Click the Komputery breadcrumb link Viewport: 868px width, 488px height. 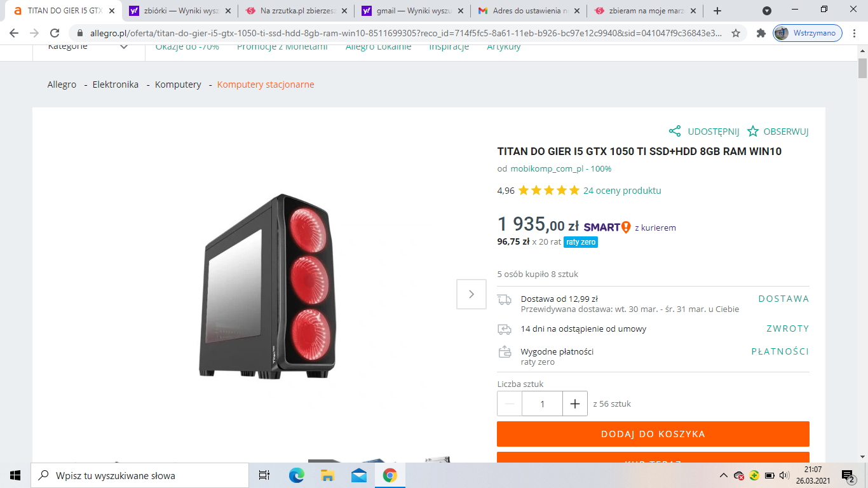tap(178, 85)
